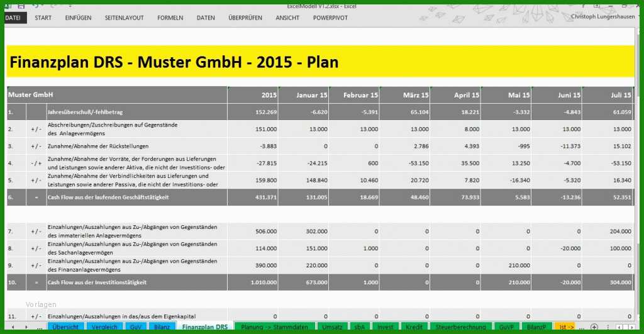Add a new sheet with the plus icon
Screen dimensions: 644x334
(x=594, y=327)
